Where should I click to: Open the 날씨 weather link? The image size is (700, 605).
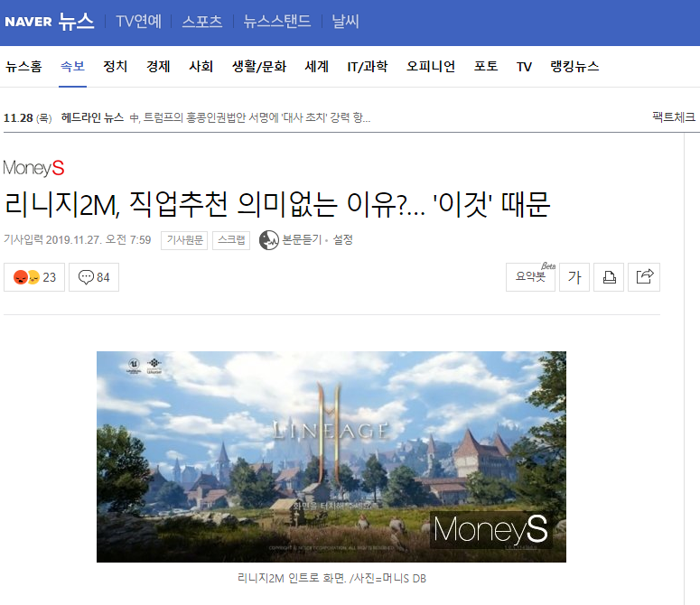[345, 21]
